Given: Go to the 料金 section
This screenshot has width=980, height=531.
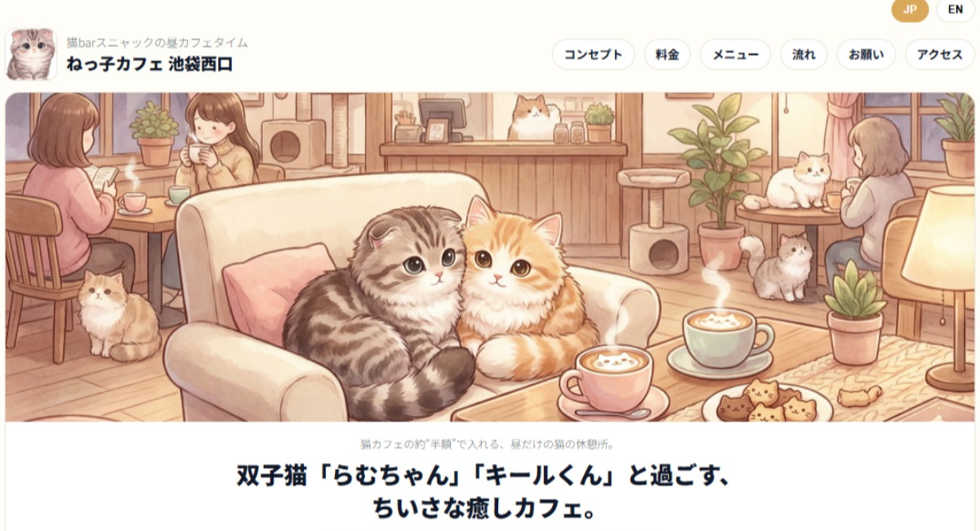Looking at the screenshot, I should click(x=667, y=55).
